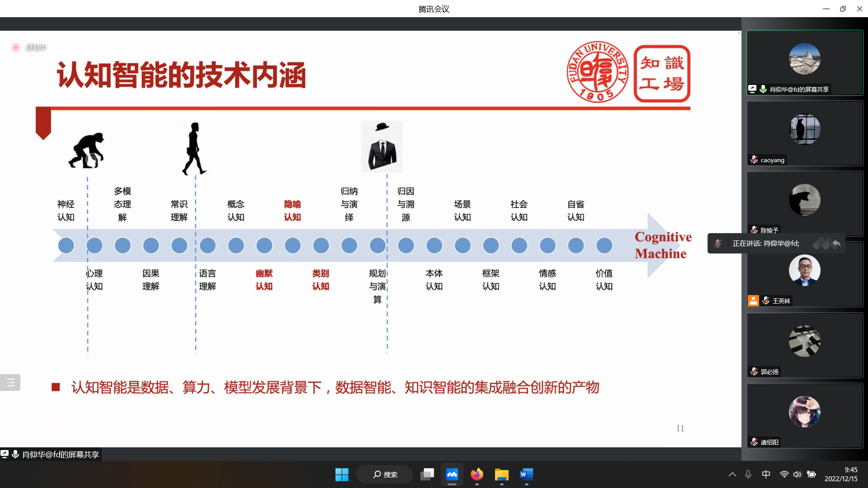868x488 pixels.
Task: Open the battery tray icon
Action: pyautogui.click(x=812, y=474)
